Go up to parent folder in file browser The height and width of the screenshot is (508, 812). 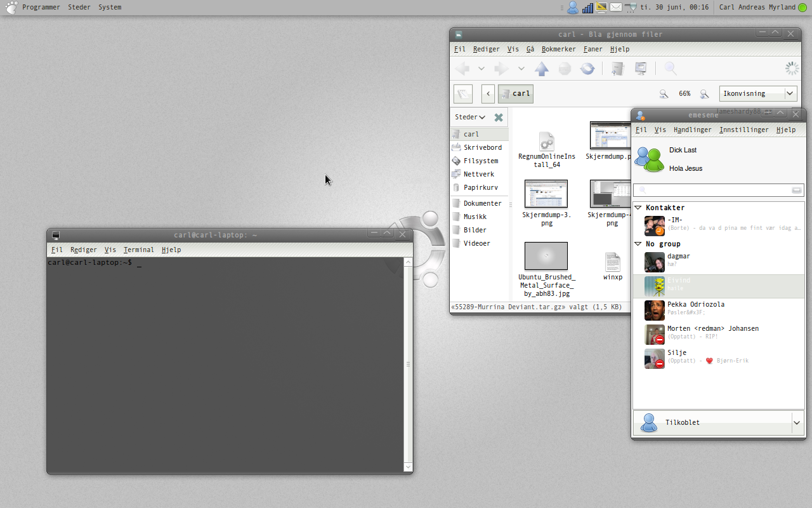(541, 69)
